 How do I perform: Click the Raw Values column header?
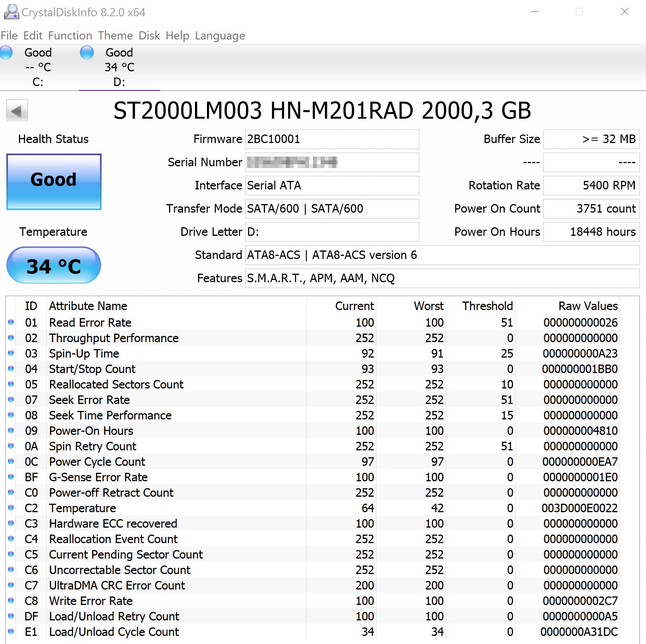588,306
